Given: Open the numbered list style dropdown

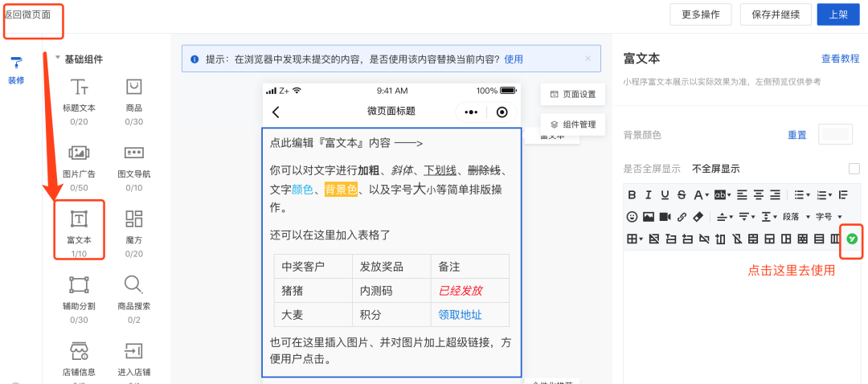Looking at the screenshot, I should click(x=829, y=194).
